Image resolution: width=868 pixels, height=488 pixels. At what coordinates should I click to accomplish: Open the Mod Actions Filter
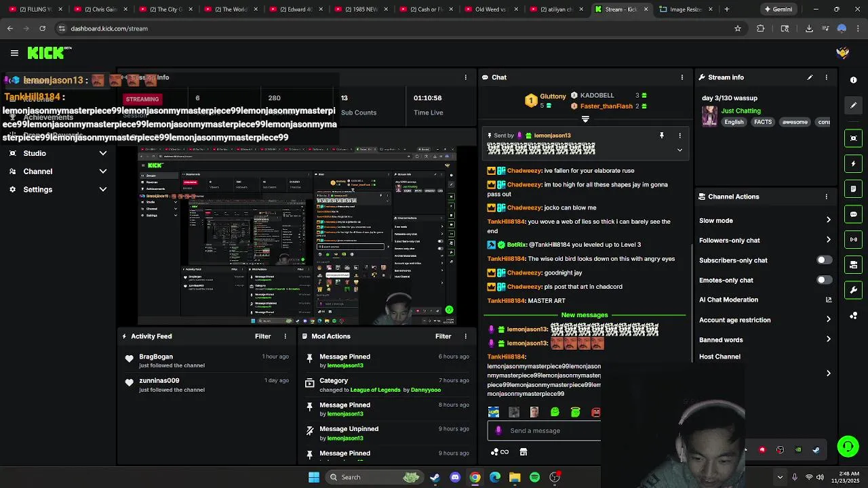click(x=443, y=336)
